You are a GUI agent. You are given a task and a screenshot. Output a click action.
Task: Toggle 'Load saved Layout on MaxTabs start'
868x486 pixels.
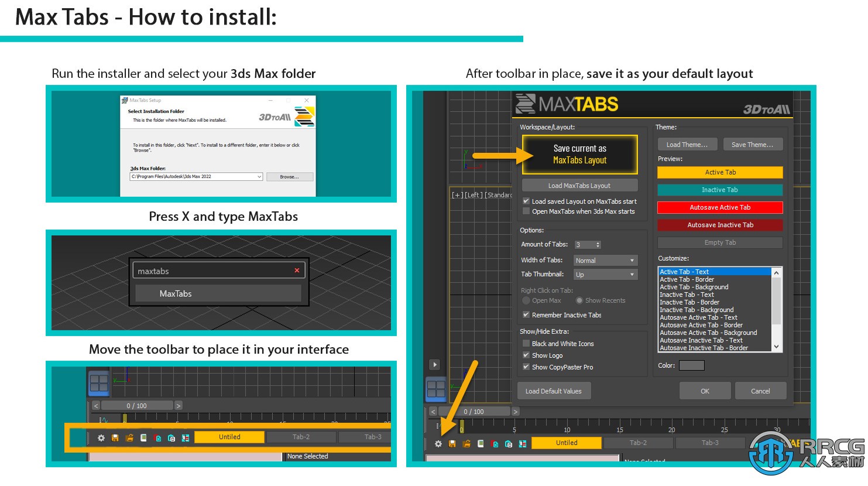tap(526, 201)
